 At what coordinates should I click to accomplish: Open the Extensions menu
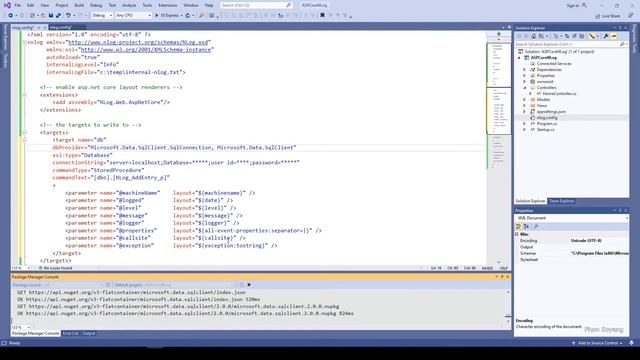(168, 5)
